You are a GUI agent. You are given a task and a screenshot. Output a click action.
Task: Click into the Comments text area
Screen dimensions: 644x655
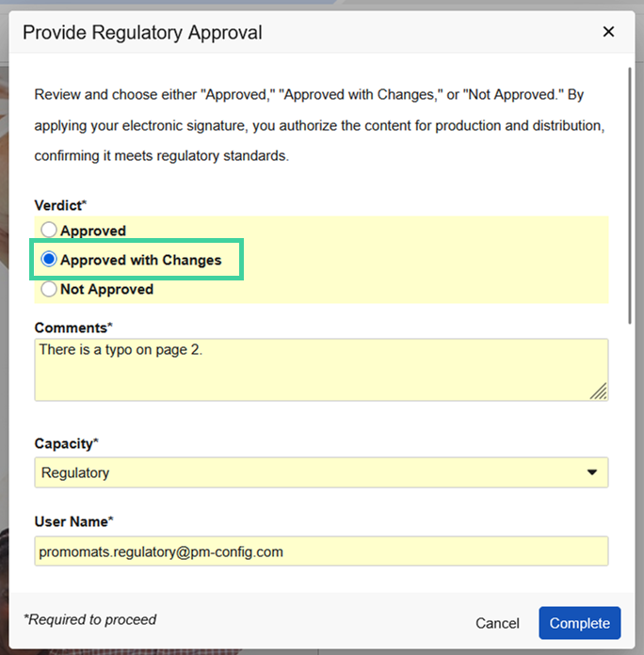321,370
